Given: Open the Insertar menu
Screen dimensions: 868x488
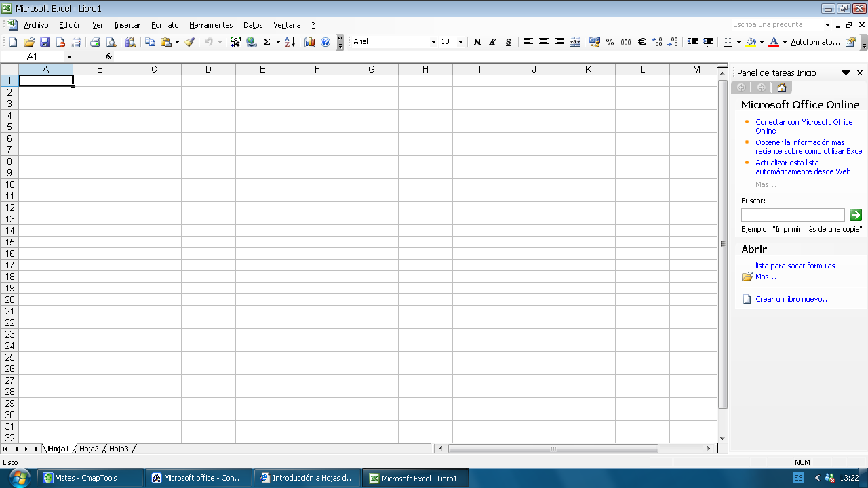Looking at the screenshot, I should click(127, 25).
